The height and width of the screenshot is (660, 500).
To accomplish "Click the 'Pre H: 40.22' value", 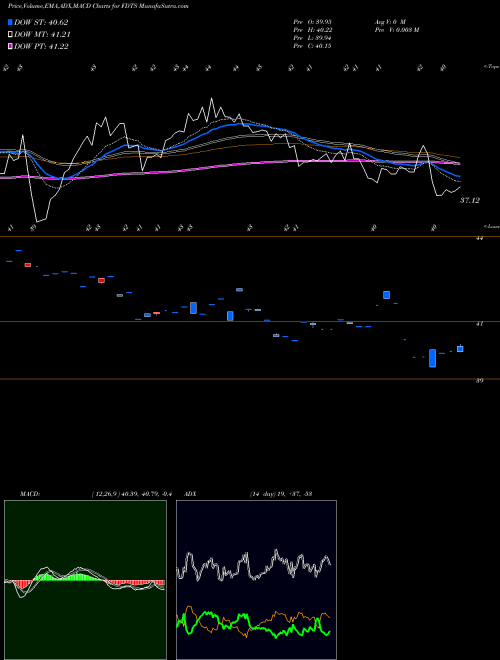I will point(313,30).
